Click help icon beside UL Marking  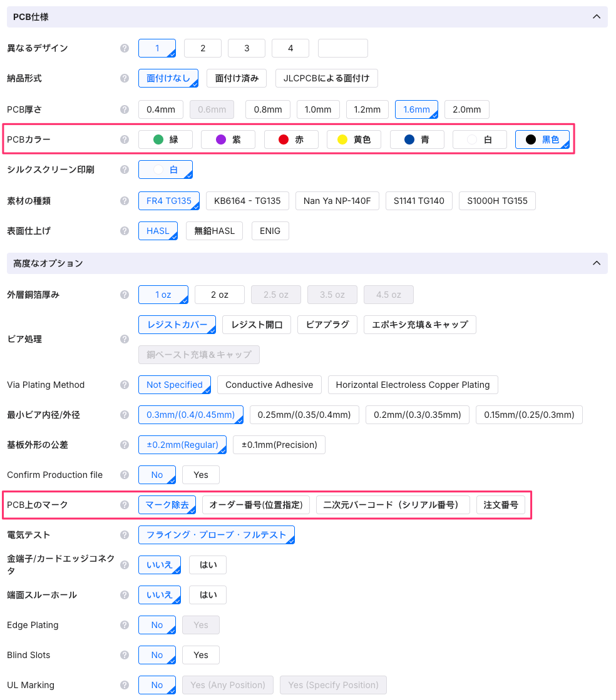click(125, 685)
